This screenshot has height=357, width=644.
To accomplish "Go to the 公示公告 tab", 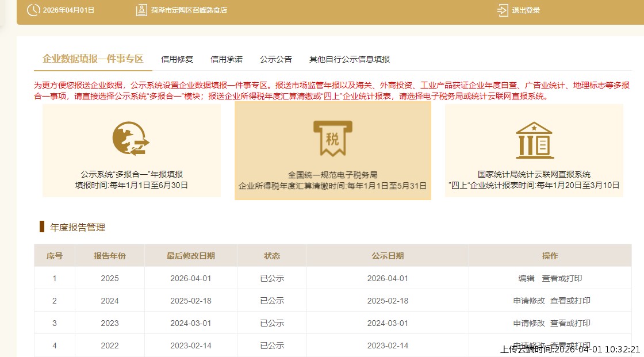I will (x=276, y=59).
